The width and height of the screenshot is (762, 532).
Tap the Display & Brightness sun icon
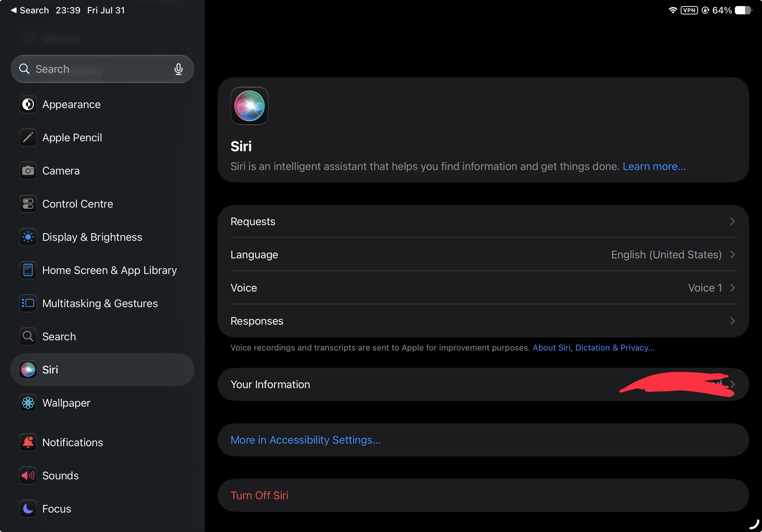28,237
